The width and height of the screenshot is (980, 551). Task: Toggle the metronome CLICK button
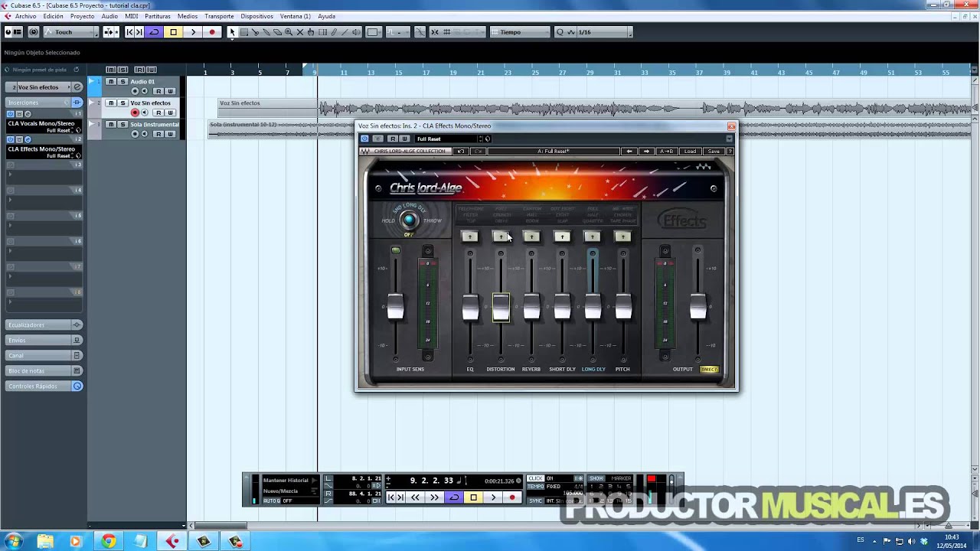[x=535, y=478]
